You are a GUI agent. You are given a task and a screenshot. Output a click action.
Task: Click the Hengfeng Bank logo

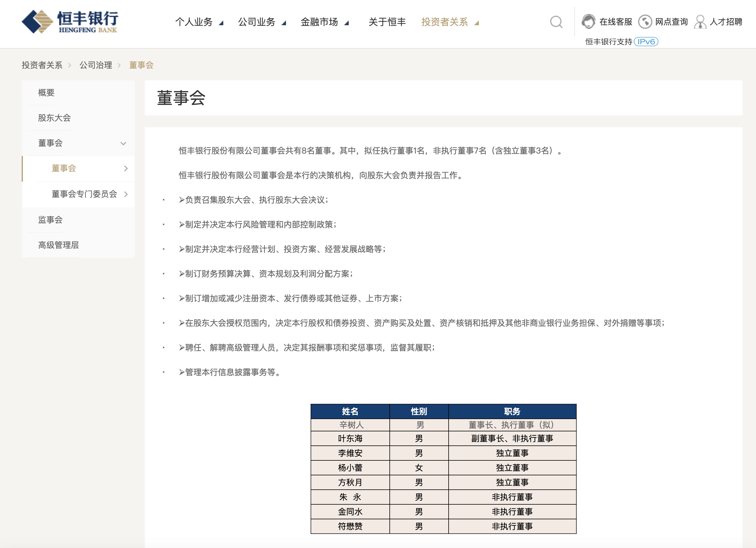tap(70, 22)
